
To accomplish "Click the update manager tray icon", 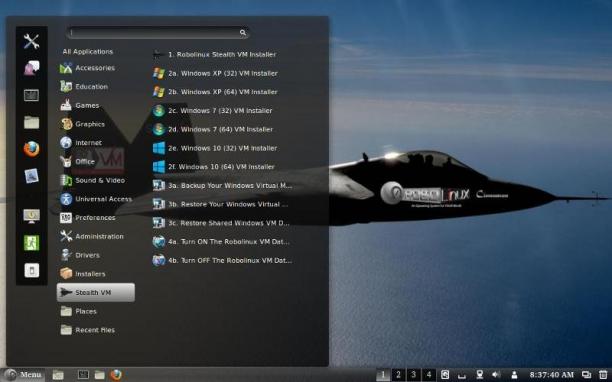I will tap(445, 375).
